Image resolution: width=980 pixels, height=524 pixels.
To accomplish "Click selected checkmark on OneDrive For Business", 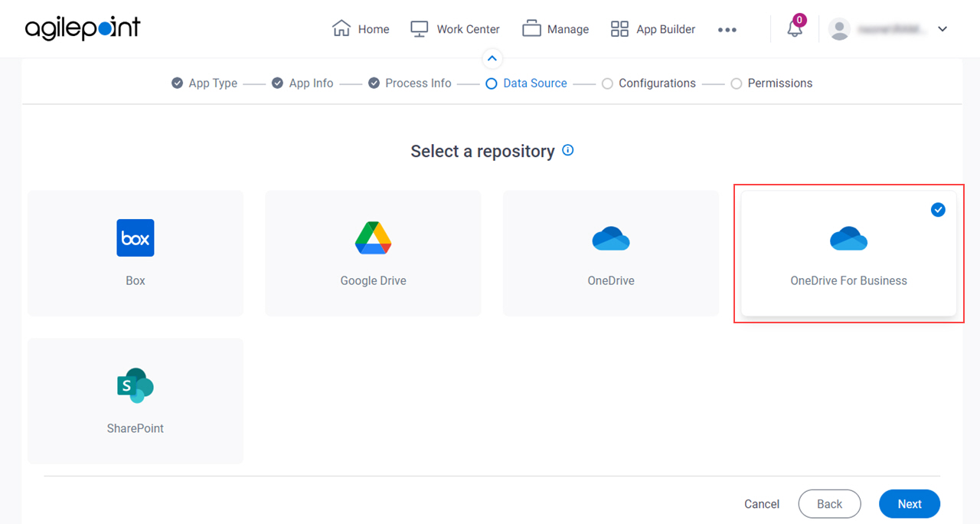I will [x=938, y=209].
